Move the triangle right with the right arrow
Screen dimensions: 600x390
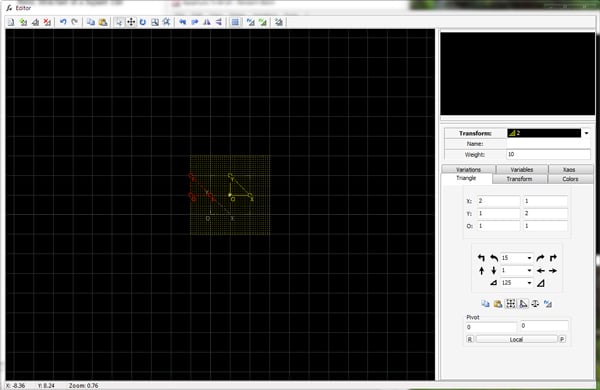point(553,271)
